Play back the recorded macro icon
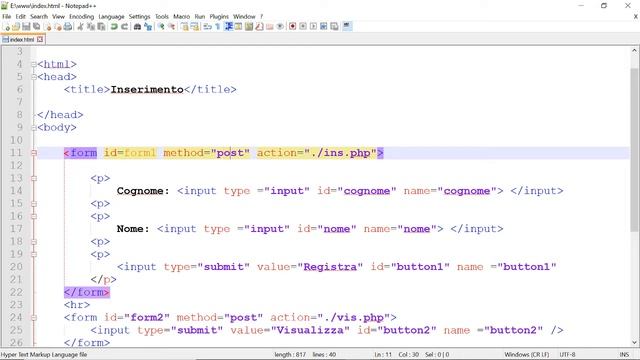This screenshot has height=360, width=640. [313, 27]
